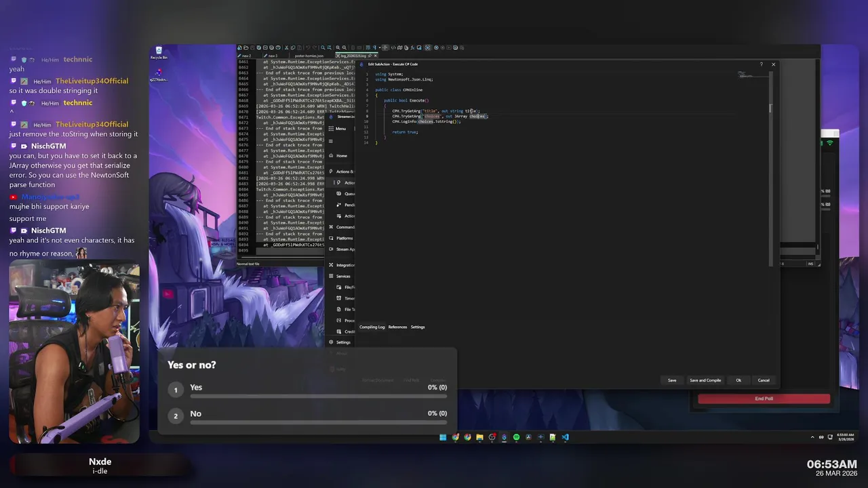Open the Recycle Bin desktop icon

pos(159,53)
